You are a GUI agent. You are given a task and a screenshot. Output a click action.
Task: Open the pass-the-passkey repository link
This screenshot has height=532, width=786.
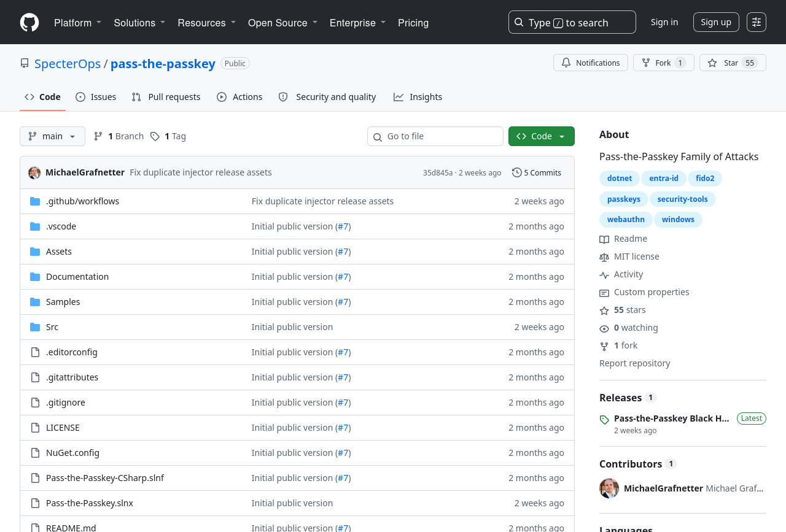point(163,63)
